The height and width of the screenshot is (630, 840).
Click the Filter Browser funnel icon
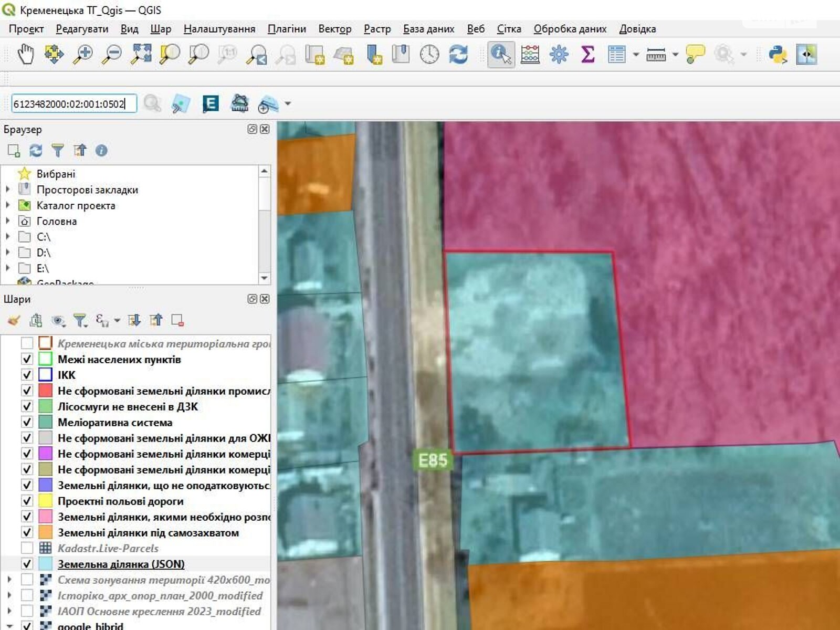coord(57,151)
